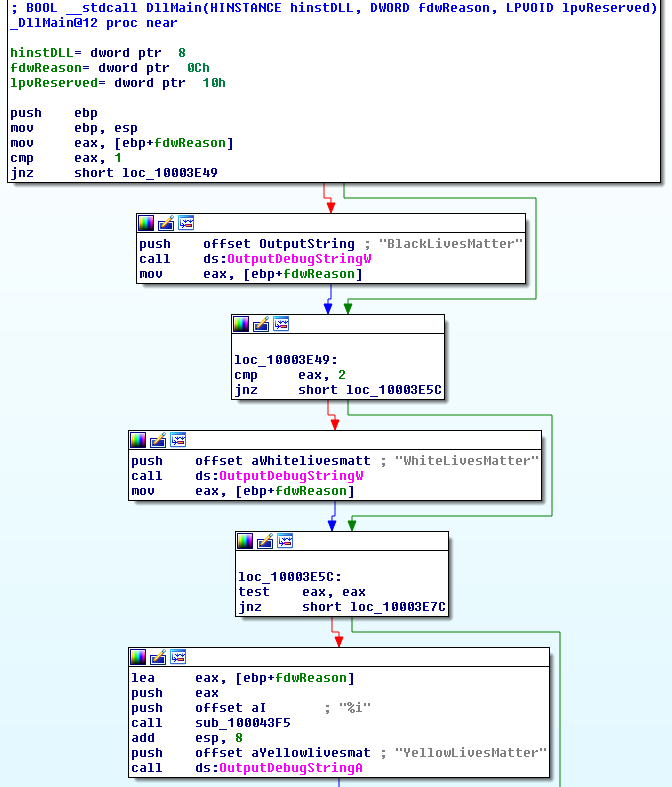This screenshot has width=672, height=787.
Task: Click offset OutputString operand
Action: (279, 244)
